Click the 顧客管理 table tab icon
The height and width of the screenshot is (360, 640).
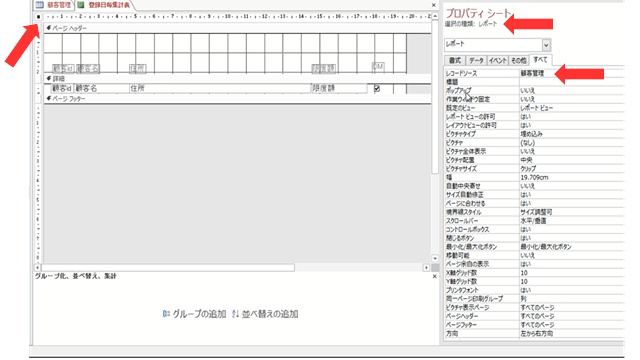(40, 5)
